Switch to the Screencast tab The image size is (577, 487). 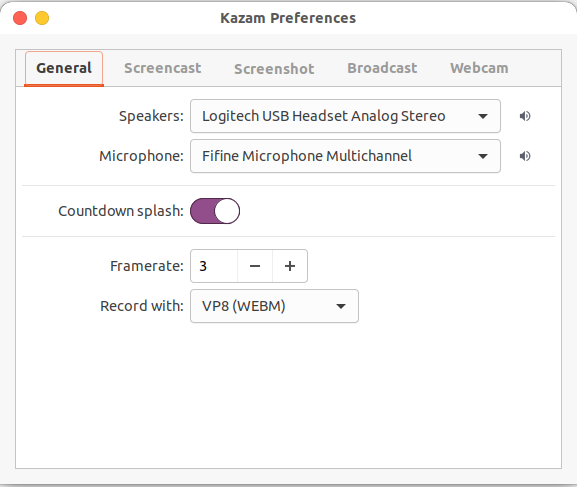[x=163, y=68]
